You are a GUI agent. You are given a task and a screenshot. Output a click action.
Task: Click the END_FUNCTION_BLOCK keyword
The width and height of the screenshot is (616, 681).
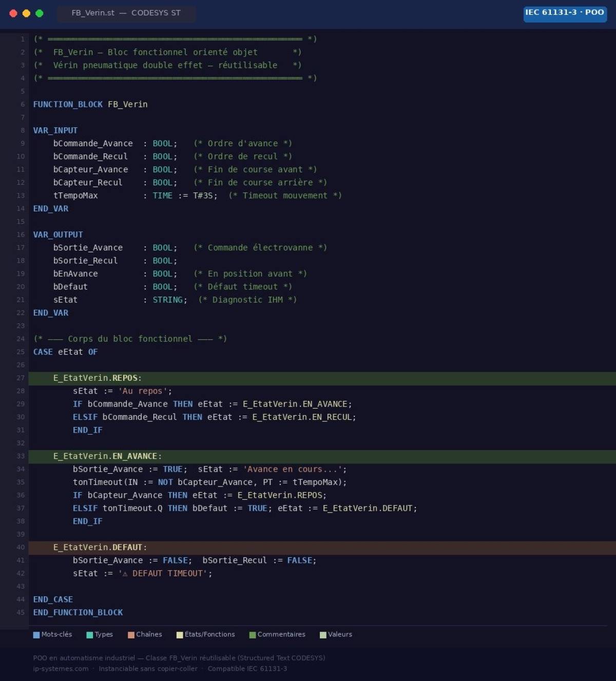click(x=78, y=612)
